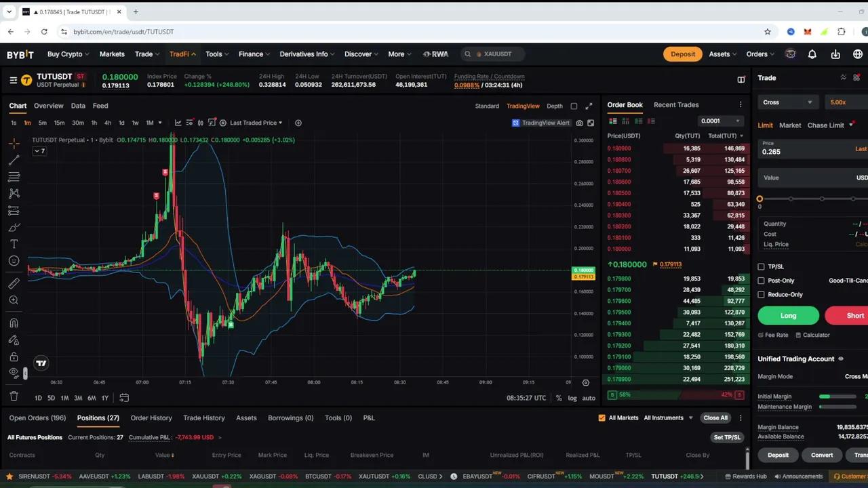Screen dimensions: 868x488
Task: Enable the Post-Only checkbox
Action: click(x=761, y=281)
